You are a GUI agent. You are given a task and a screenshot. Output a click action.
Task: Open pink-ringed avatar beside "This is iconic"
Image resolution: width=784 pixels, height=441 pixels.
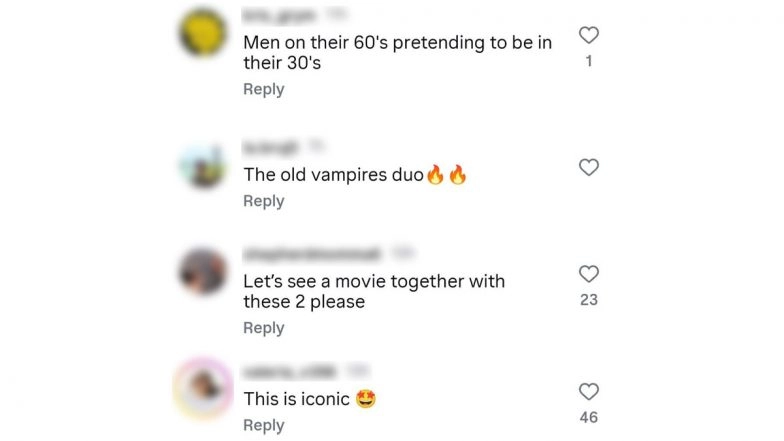203,388
